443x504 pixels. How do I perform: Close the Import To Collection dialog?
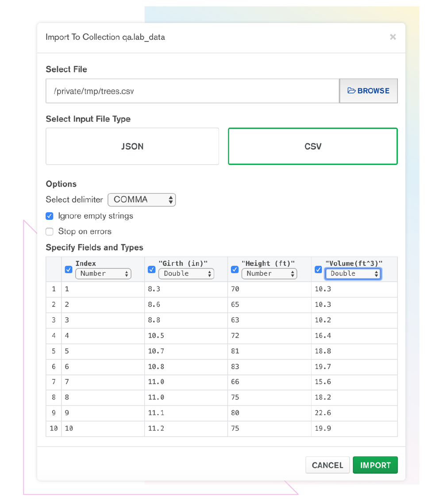click(x=393, y=37)
